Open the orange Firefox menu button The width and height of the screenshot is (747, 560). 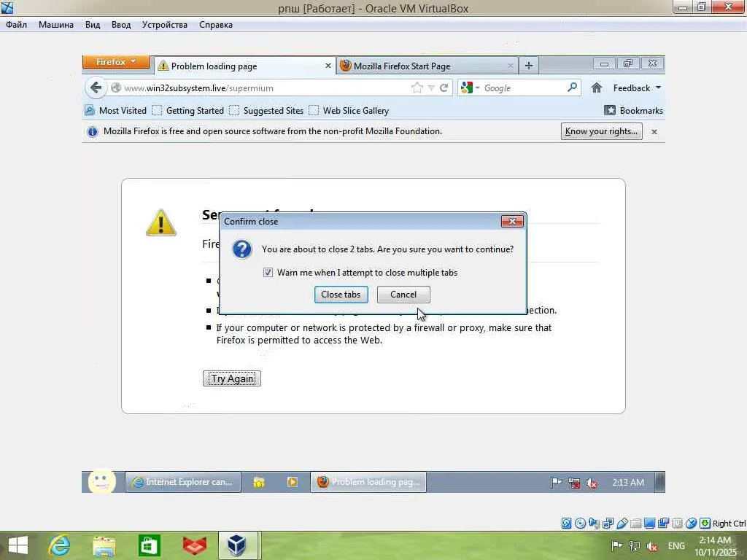point(116,62)
